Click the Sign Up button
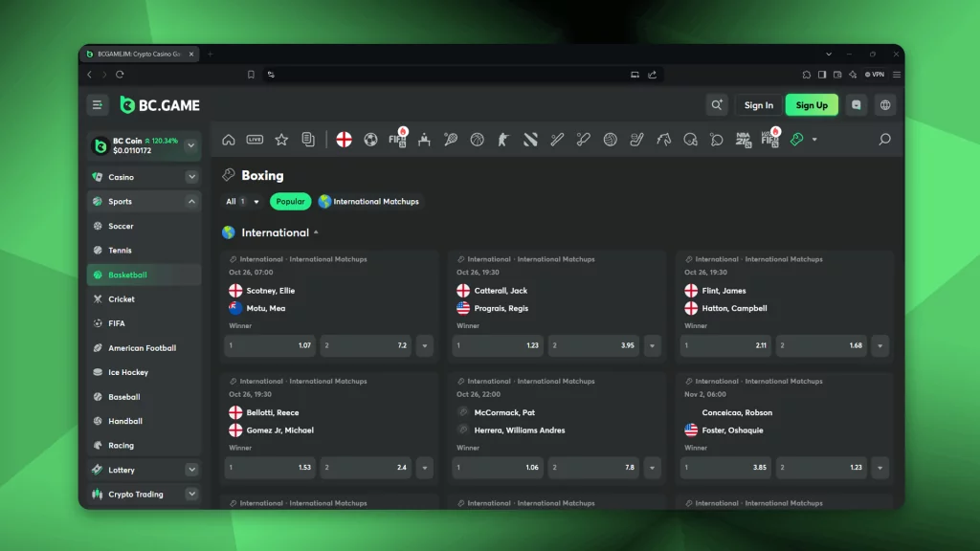The image size is (980, 551). [x=812, y=105]
